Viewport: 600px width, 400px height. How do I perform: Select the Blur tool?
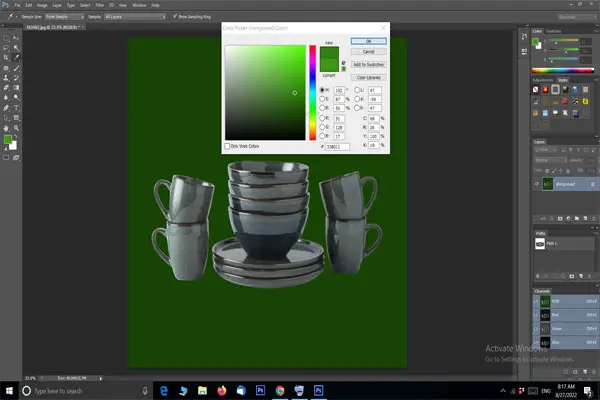tap(6, 98)
